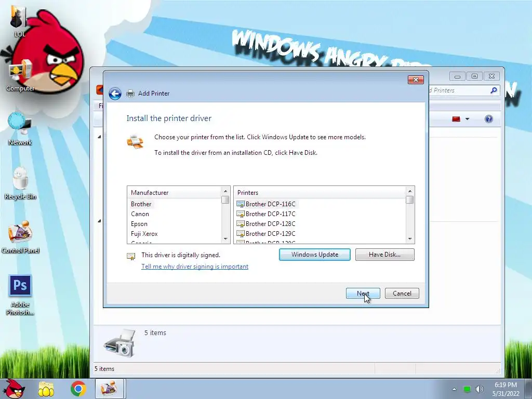The width and height of the screenshot is (532, 399).
Task: Open the Angry Birds Start button
Action: pos(14,389)
